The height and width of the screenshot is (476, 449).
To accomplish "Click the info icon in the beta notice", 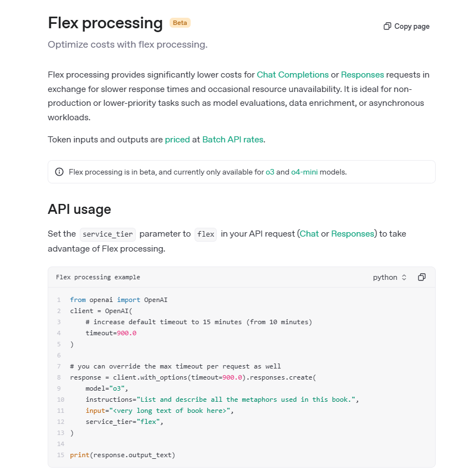I will point(59,172).
